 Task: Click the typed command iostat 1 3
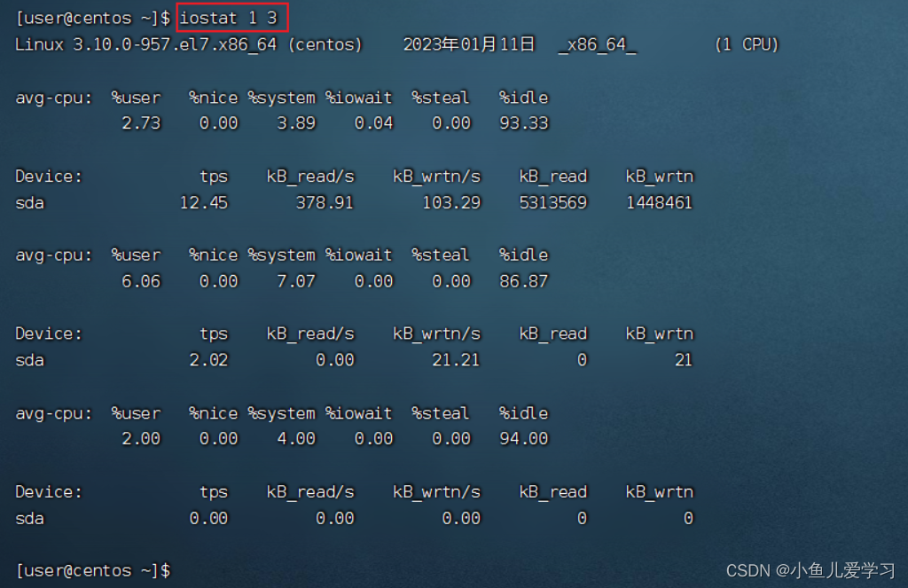[228, 18]
